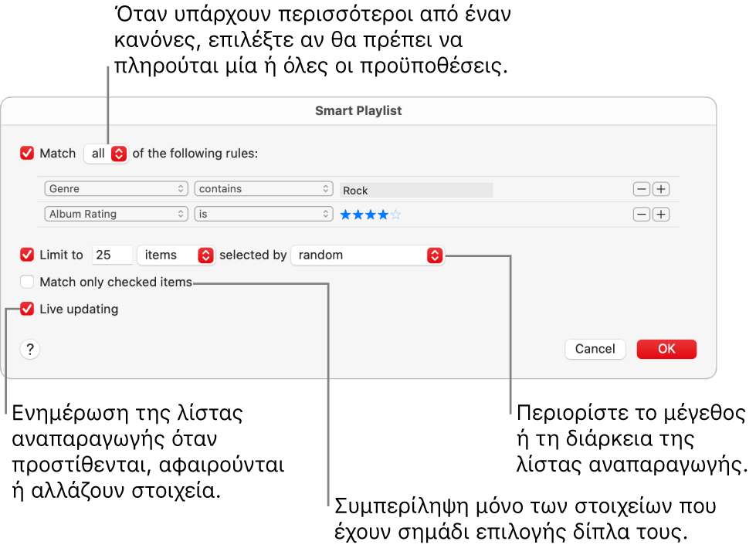Add a new rule below the Genre row
The image size is (756, 548).
(662, 188)
